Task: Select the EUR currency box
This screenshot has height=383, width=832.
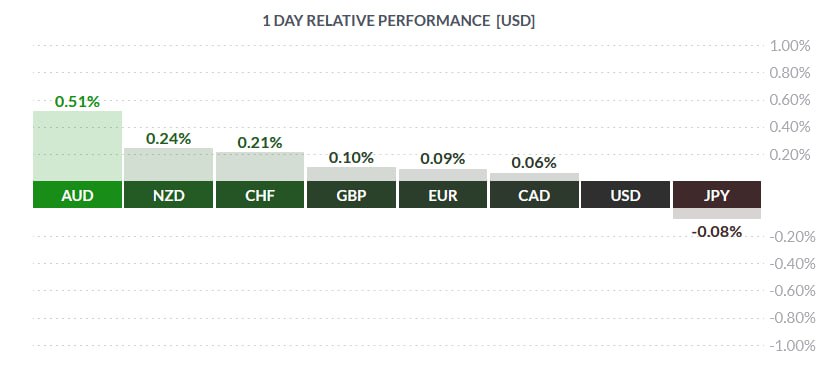Action: point(443,195)
